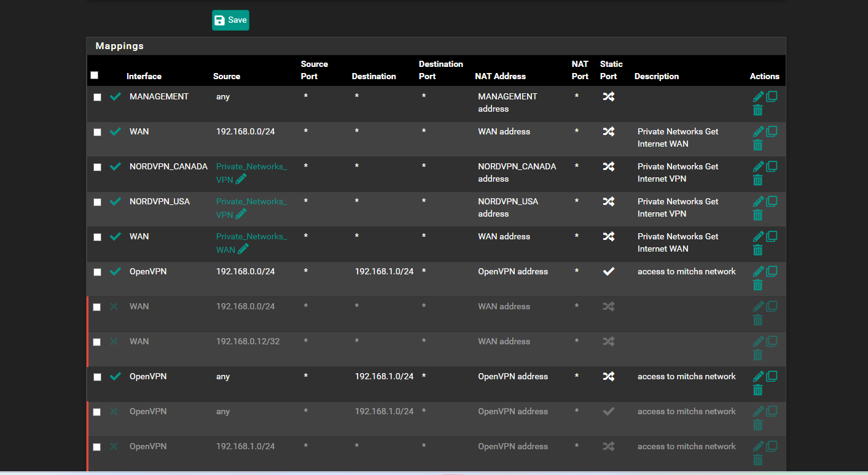Tick checkbox of the disabled OpenVPN any-source row
This screenshot has height=475, width=868.
tap(96, 412)
